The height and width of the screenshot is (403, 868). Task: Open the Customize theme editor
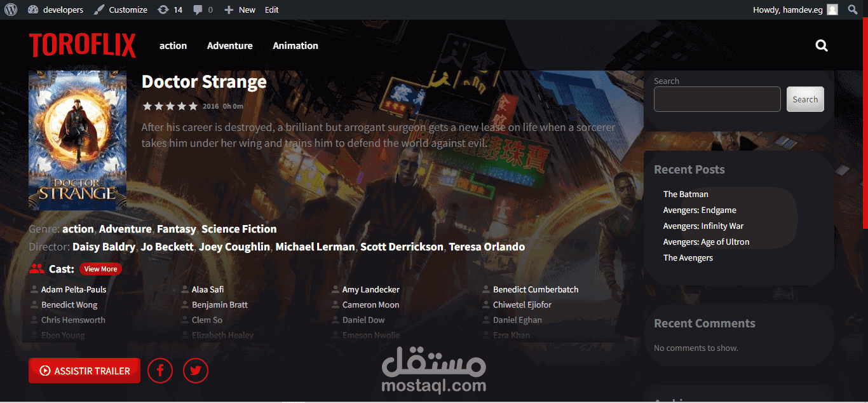coord(121,10)
